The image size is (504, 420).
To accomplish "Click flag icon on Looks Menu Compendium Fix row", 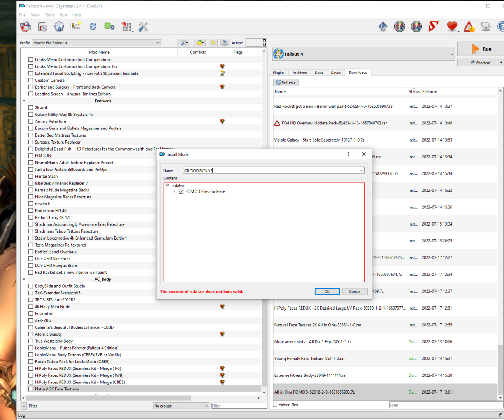I will click(x=222, y=66).
